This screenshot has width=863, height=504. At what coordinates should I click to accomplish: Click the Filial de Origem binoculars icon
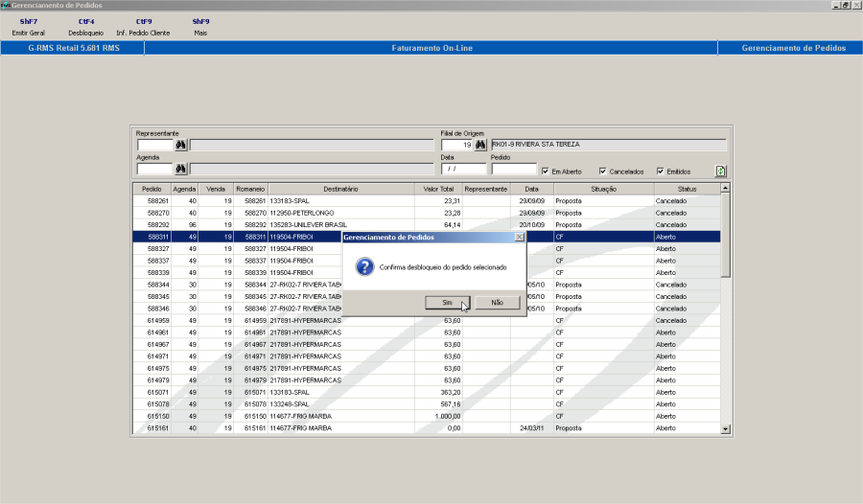(480, 145)
